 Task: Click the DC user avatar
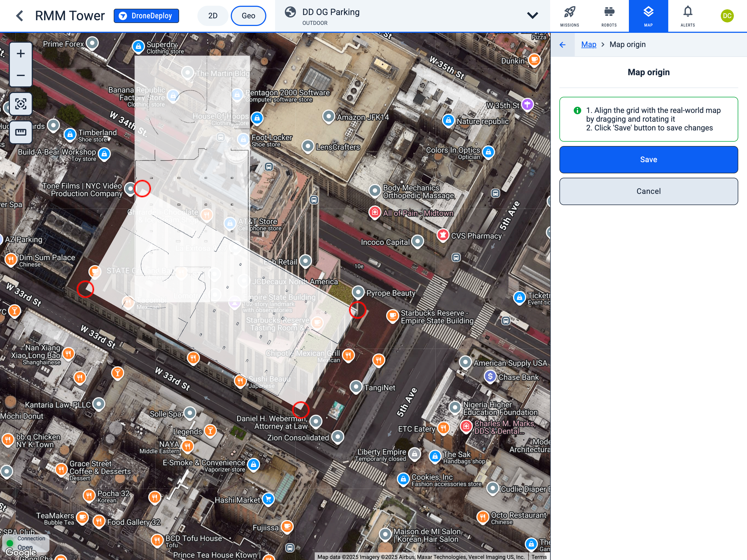[x=727, y=16]
